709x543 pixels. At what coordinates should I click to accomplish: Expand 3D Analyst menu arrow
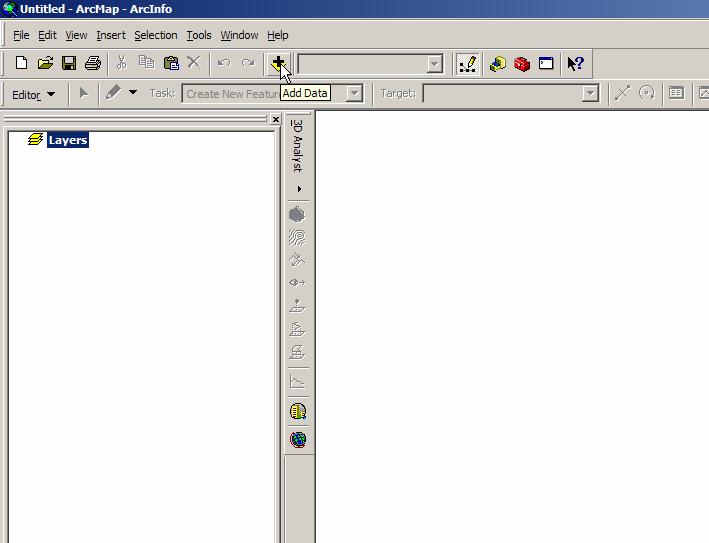click(299, 189)
